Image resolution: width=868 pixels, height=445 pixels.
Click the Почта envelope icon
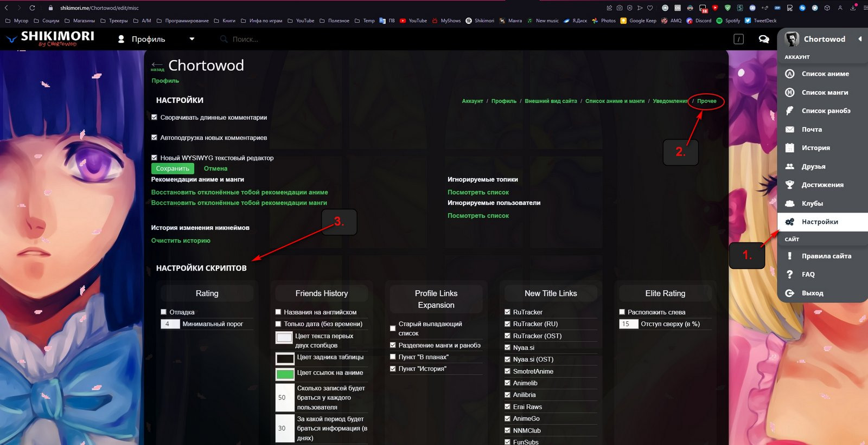coord(790,130)
